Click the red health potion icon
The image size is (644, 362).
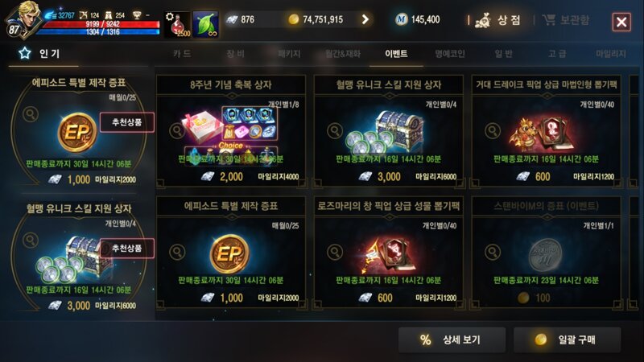[177, 24]
